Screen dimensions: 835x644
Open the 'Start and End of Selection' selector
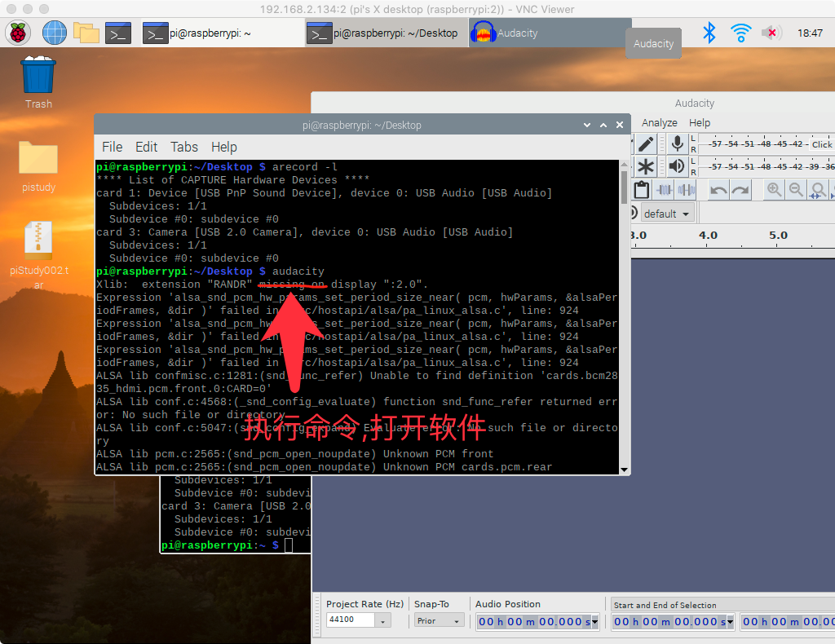click(x=723, y=605)
